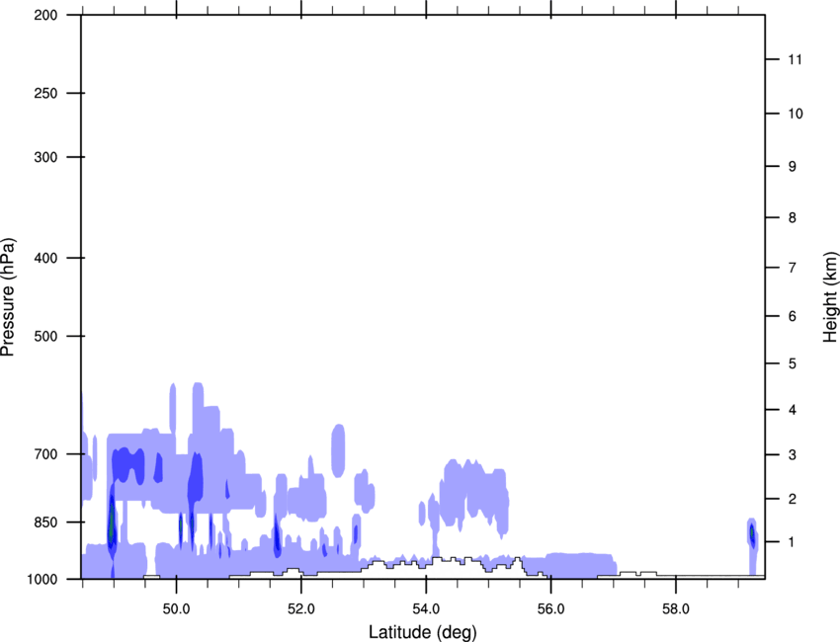840x642 pixels.
Task: Click the 'Height (km)' axis title
Action: (x=830, y=297)
